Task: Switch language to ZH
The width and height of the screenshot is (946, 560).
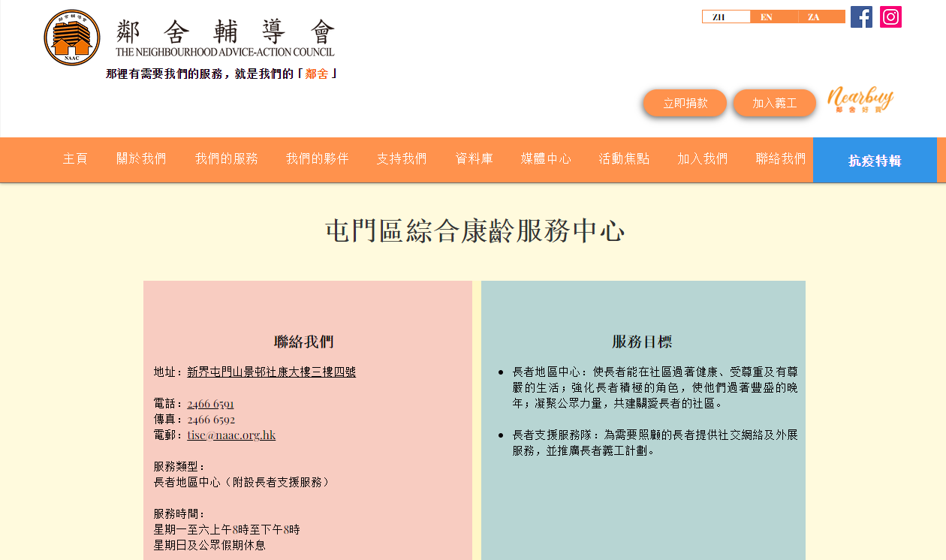Action: [x=726, y=17]
